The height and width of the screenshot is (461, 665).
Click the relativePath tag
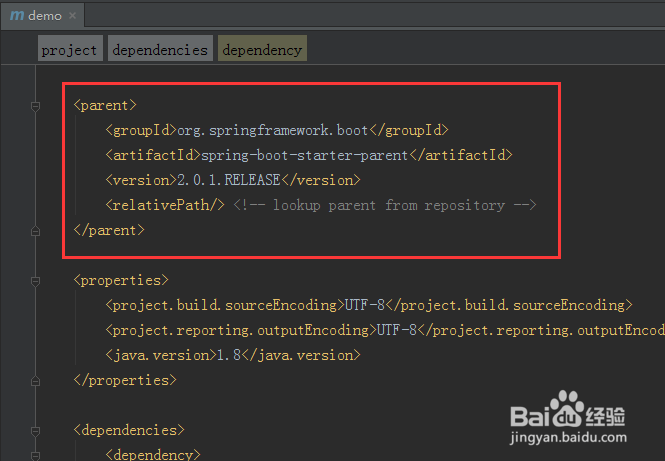tap(165, 205)
